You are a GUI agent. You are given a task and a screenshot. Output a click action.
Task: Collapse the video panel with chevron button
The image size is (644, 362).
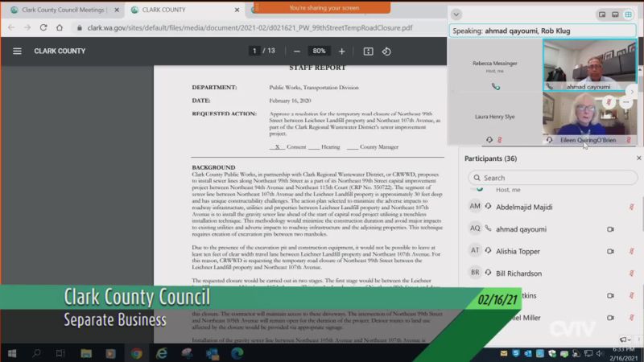pos(456,14)
